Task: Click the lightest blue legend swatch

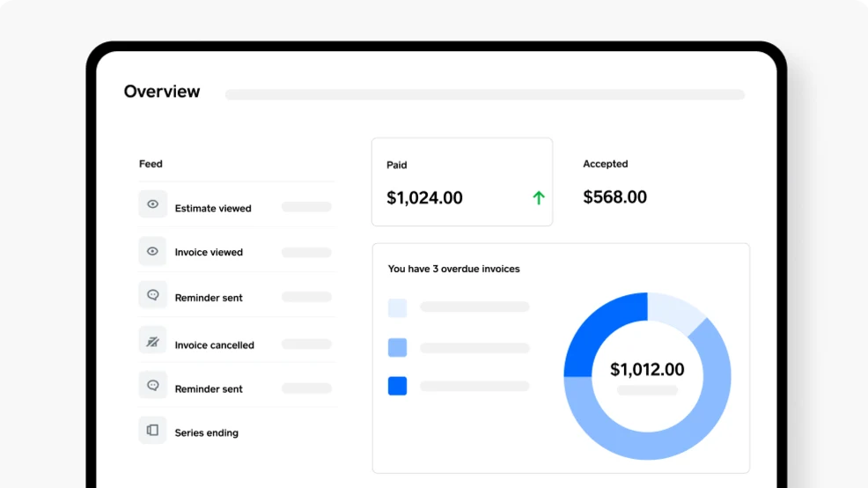Action: click(x=397, y=308)
